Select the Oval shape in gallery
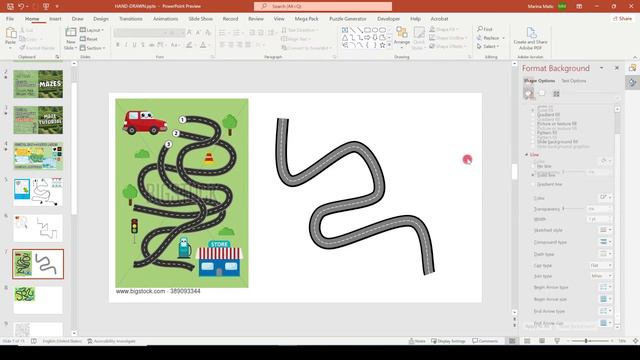This screenshot has width=640, height=360. [375, 30]
